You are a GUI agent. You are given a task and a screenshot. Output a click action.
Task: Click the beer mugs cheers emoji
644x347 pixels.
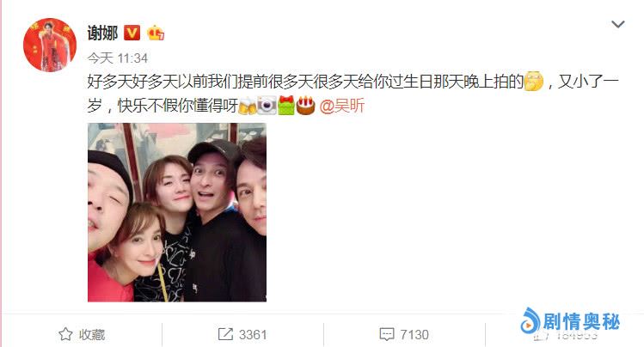click(x=248, y=106)
